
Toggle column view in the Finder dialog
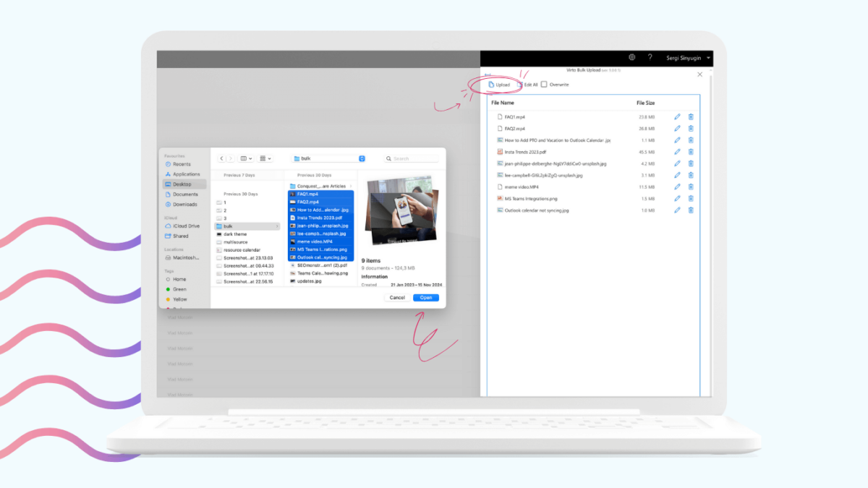pos(244,158)
